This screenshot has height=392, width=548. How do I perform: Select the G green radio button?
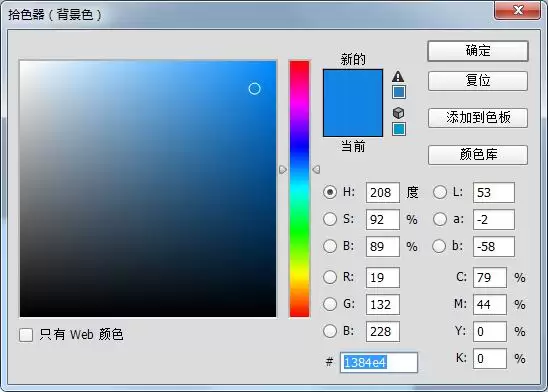pos(330,304)
